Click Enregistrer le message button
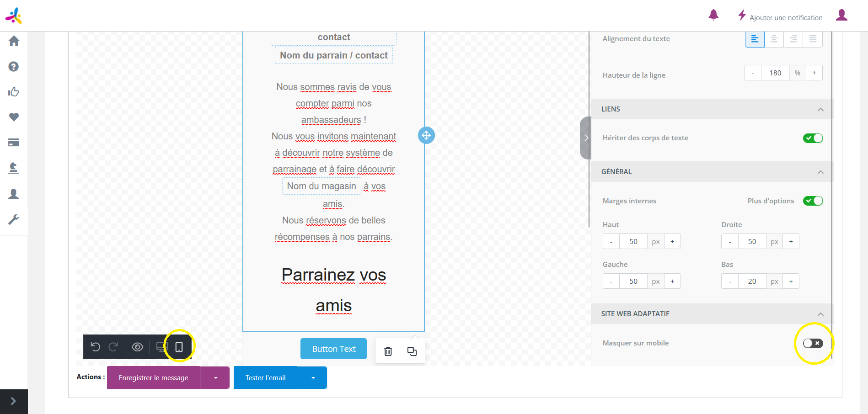The height and width of the screenshot is (414, 868). coord(153,378)
